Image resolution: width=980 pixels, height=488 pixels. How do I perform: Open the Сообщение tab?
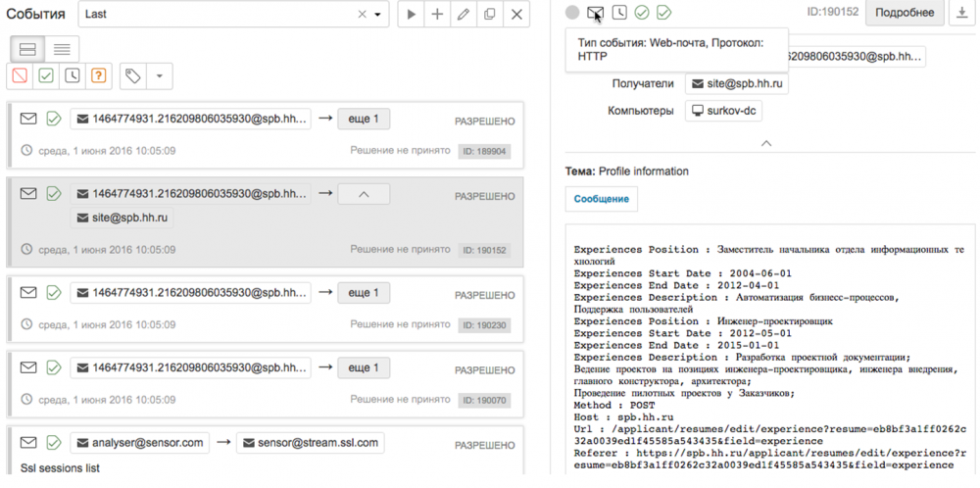pos(601,199)
